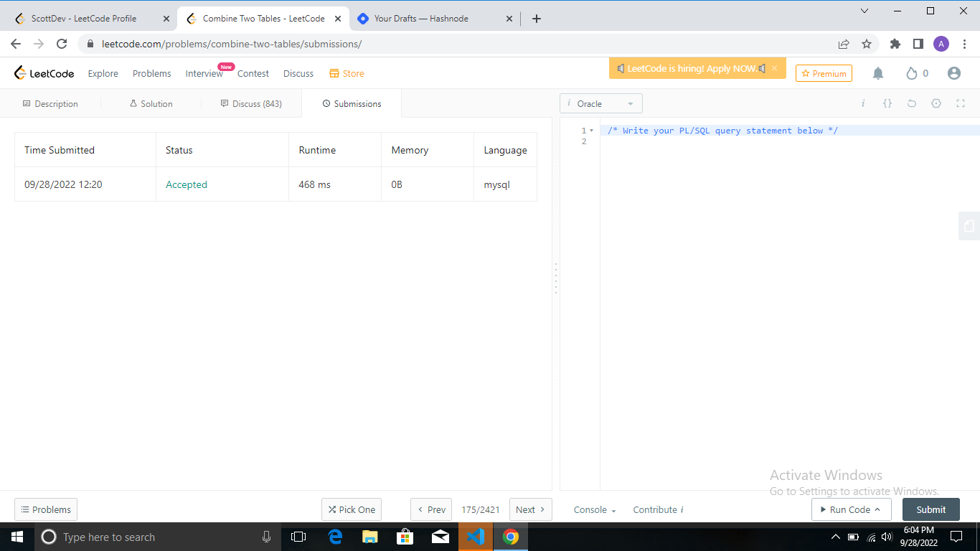Open the Contest page
This screenshot has width=980, height=551.
click(x=253, y=73)
